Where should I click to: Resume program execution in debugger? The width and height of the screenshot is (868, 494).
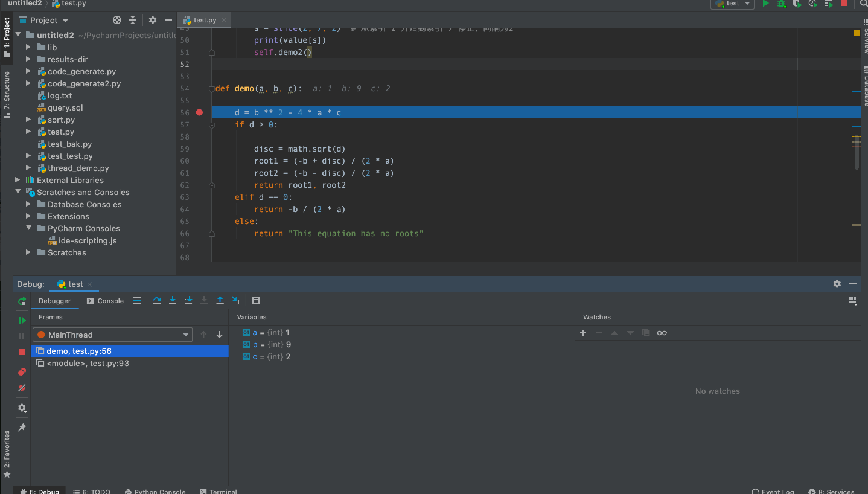(22, 320)
